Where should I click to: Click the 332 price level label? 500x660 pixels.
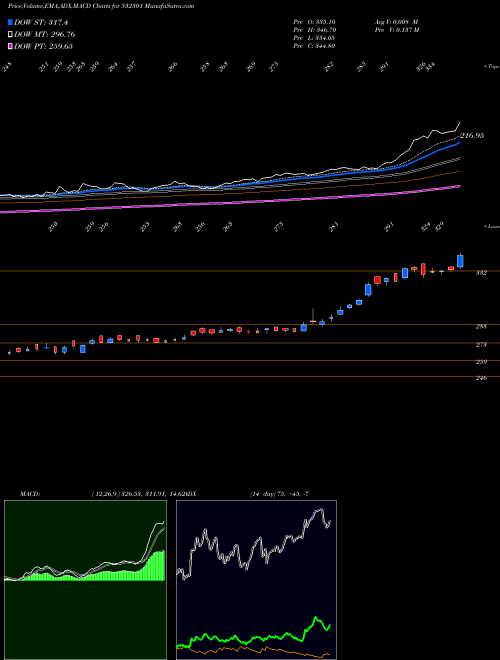[x=481, y=273]
